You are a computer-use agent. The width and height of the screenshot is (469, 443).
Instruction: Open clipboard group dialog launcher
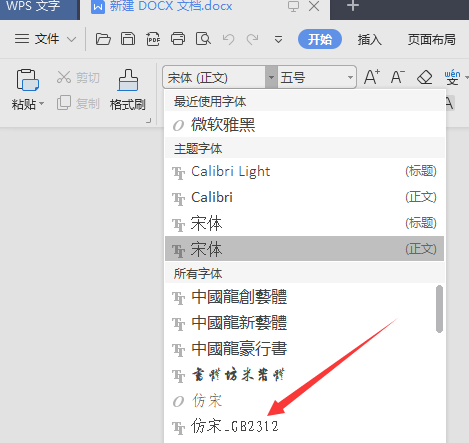[x=149, y=121]
